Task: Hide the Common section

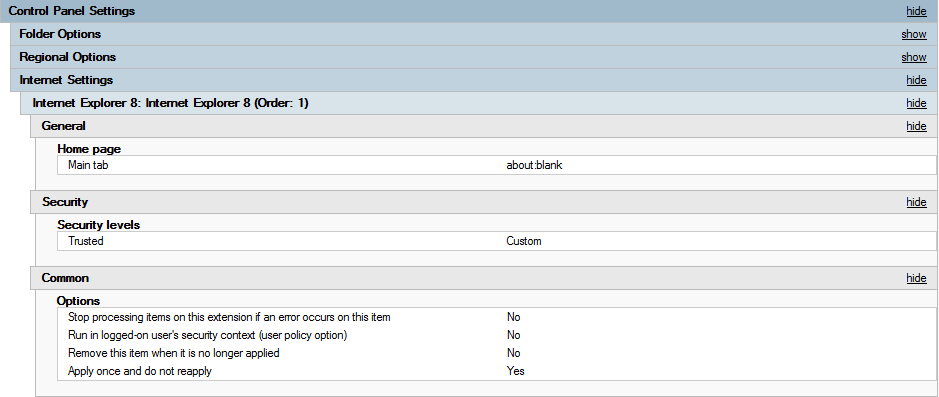Action: 916,278
